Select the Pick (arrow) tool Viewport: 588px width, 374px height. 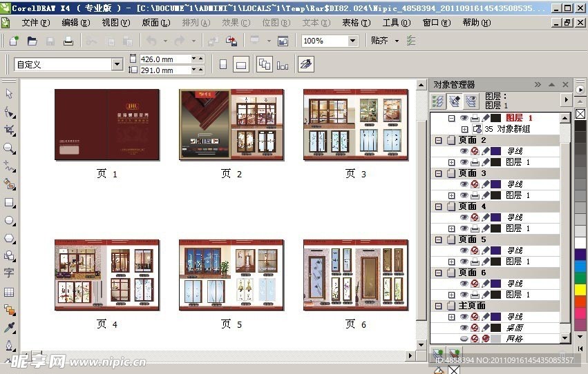coord(9,93)
